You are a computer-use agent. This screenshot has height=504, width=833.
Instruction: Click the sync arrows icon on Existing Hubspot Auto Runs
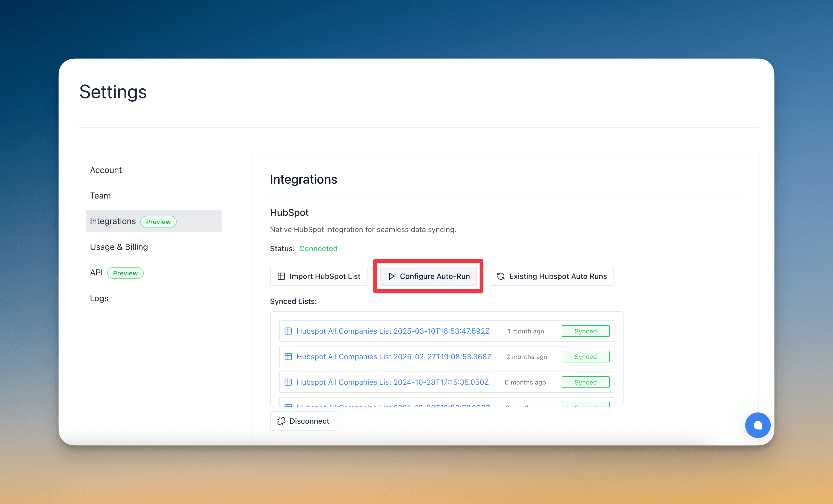point(501,276)
